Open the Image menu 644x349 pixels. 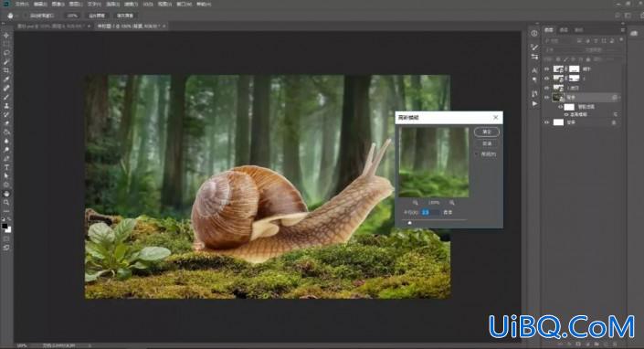tap(58, 4)
